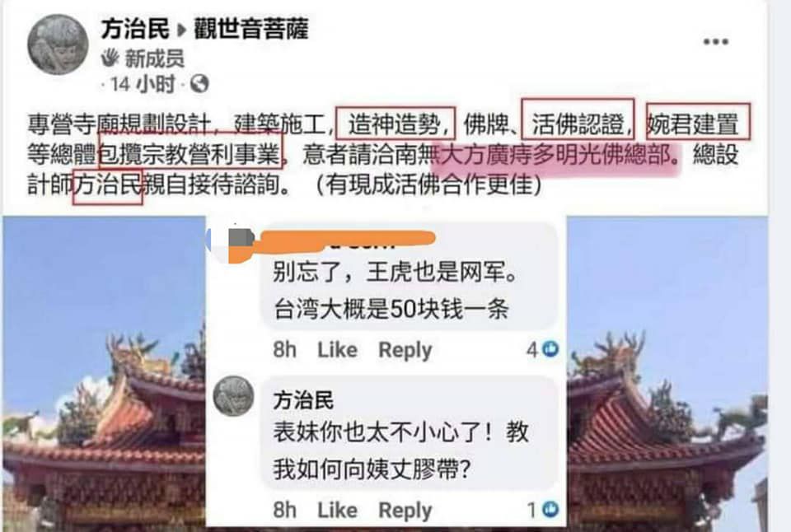
Task: Open the 觀世音菩薩 group link
Action: click(x=250, y=29)
